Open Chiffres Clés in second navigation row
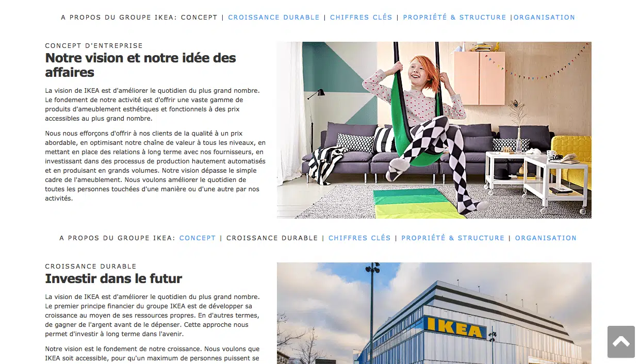 click(x=359, y=238)
